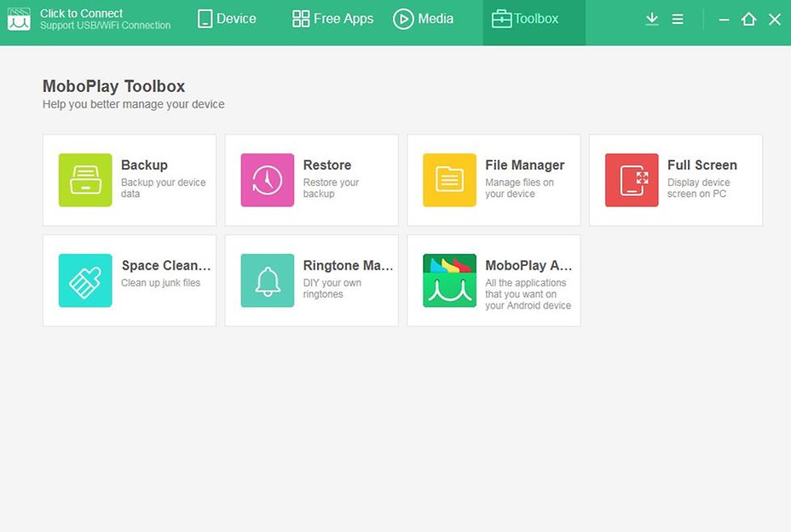
Task: Switch to the Free Apps tab
Action: [333, 19]
